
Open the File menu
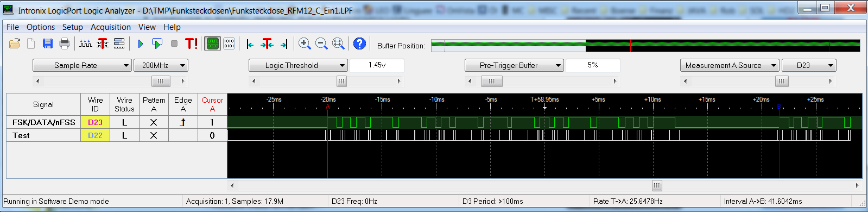point(12,27)
